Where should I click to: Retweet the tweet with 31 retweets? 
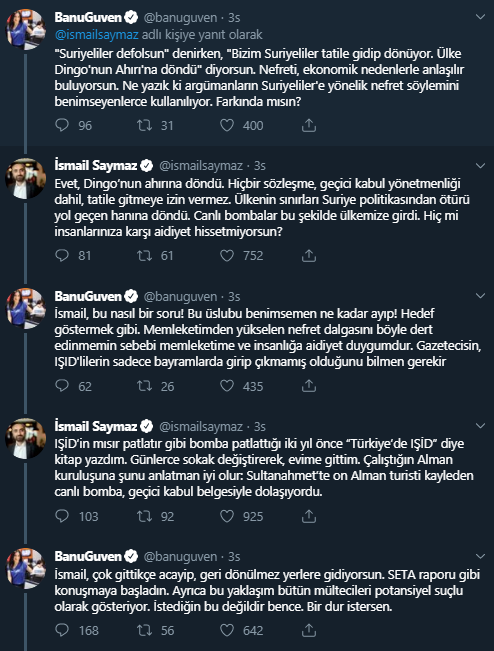click(x=144, y=125)
